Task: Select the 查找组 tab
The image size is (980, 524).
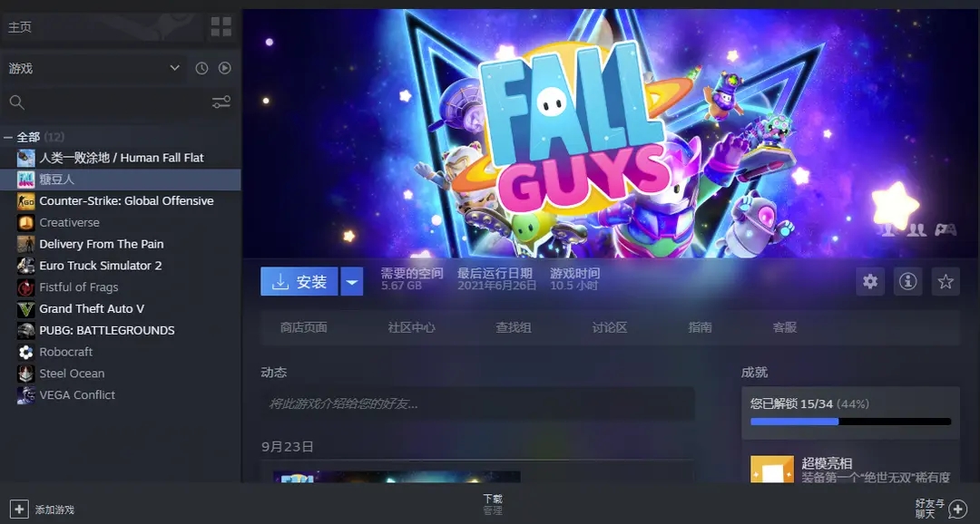Action: click(x=514, y=327)
